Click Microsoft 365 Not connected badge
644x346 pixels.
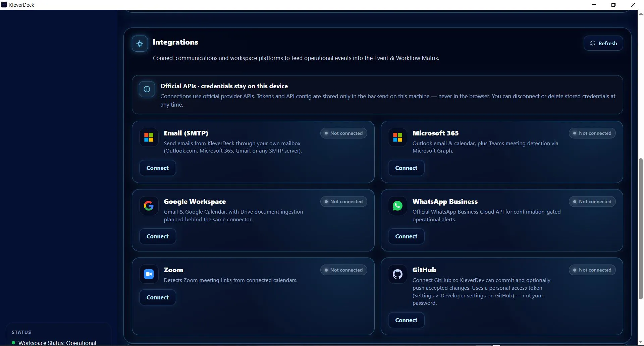pos(592,133)
